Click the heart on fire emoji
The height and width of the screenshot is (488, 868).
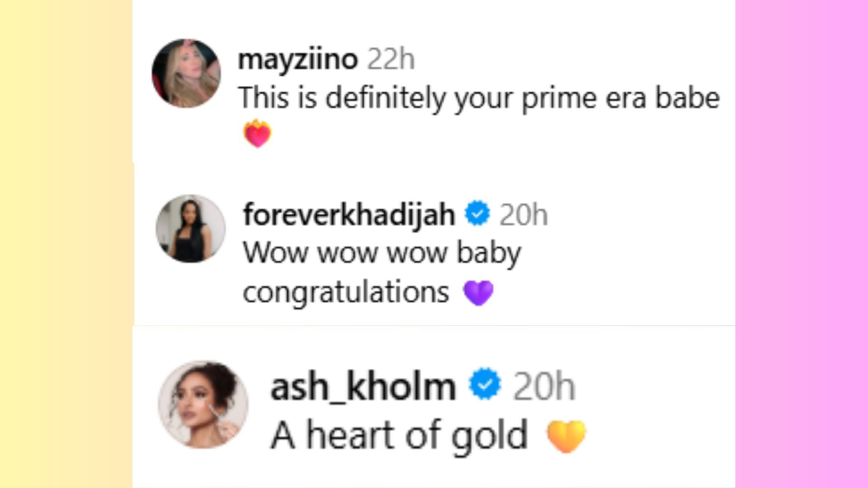click(x=257, y=134)
